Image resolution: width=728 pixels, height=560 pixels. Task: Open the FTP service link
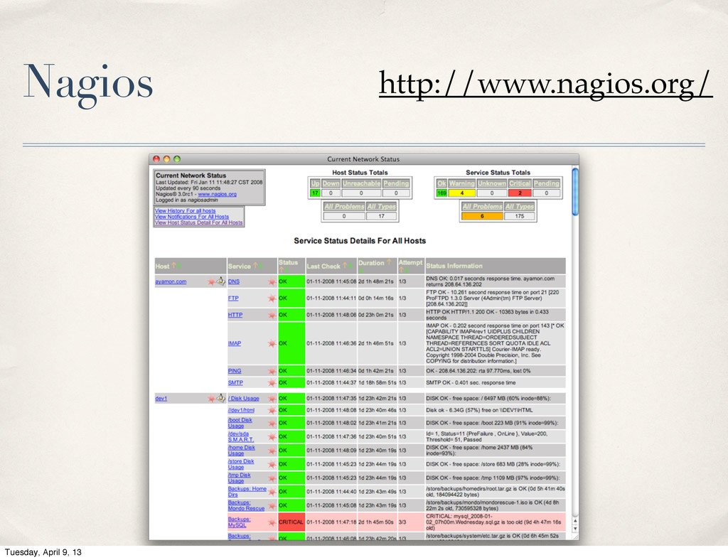click(x=233, y=298)
